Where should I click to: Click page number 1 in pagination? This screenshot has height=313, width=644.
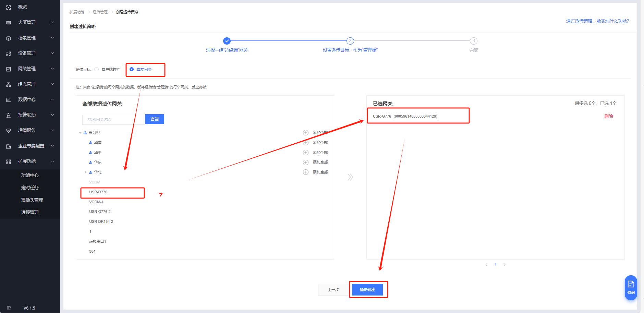(496, 265)
